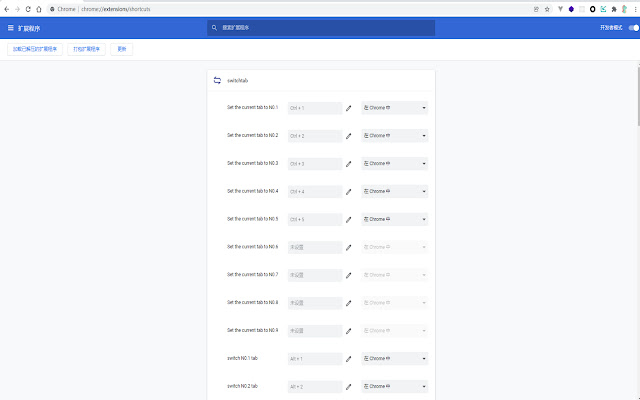Click the 扩展程序 page title
Image resolution: width=640 pixels, height=400 pixels.
[x=29, y=28]
